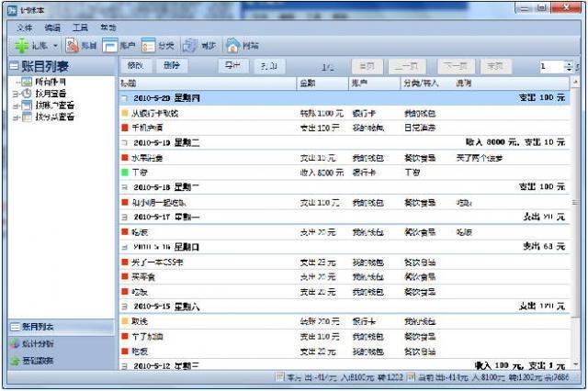Sort by the 分类/转入 column header
The image size is (588, 391).
click(426, 84)
